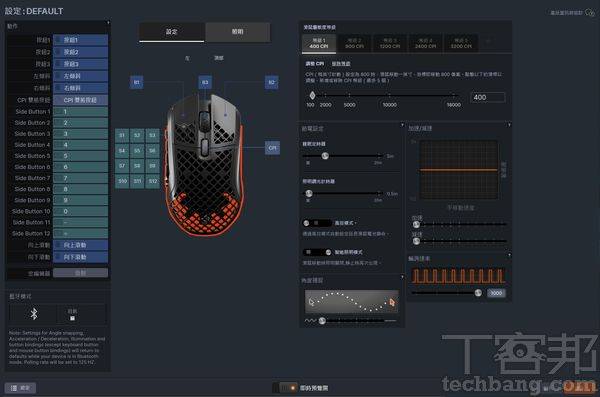
Task: Select the B1 label on mouse diagram
Action: 137,82
